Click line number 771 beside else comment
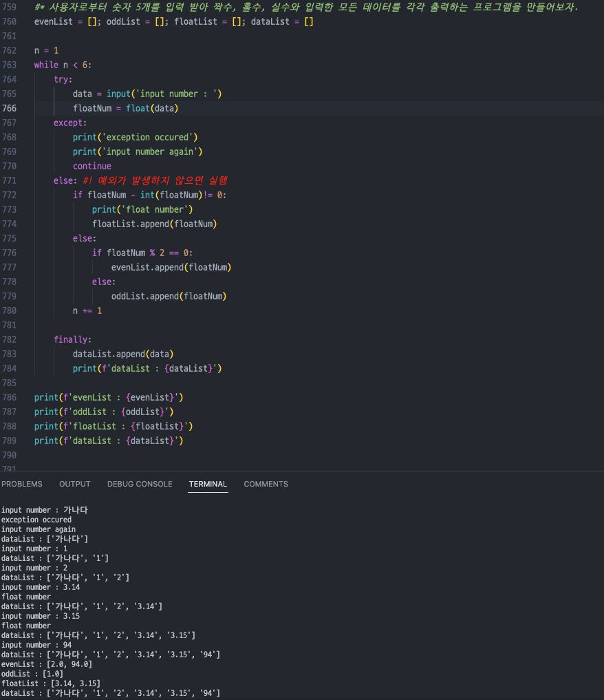Image resolution: width=604 pixels, height=700 pixels. pos(10,181)
